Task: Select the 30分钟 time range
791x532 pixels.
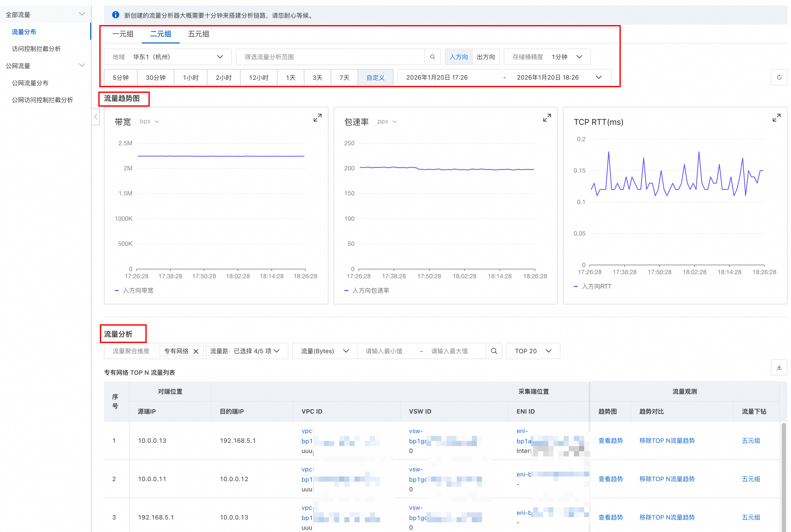Action: 155,77
